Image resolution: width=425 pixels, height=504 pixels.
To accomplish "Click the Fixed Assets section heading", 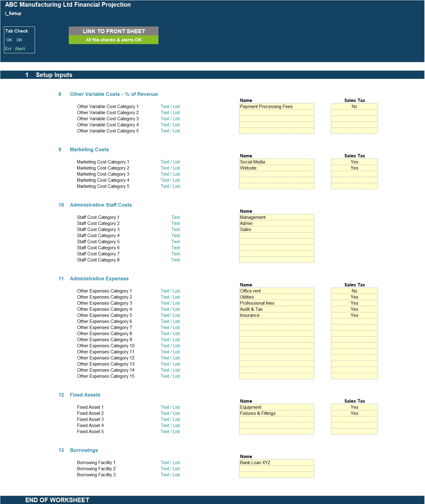I will [x=85, y=395].
